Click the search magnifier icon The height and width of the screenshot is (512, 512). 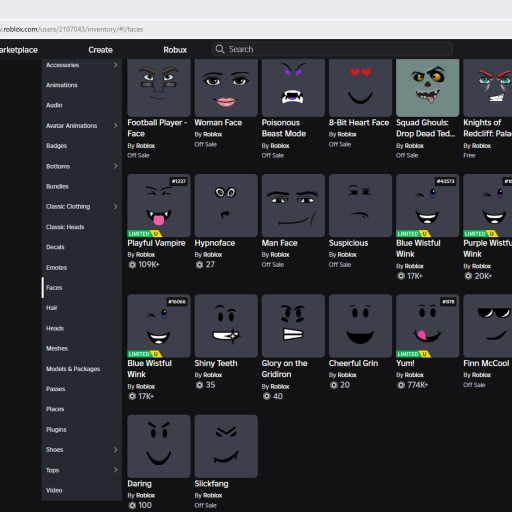(220, 49)
